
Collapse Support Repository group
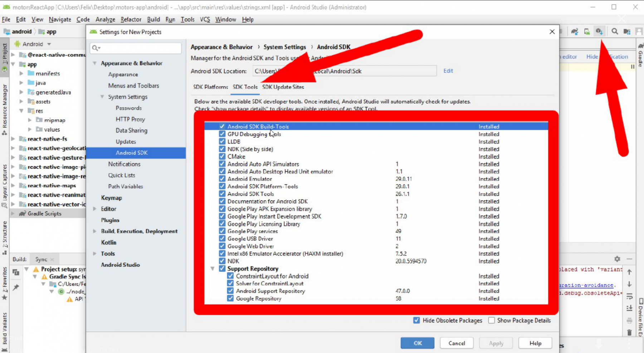tap(213, 269)
